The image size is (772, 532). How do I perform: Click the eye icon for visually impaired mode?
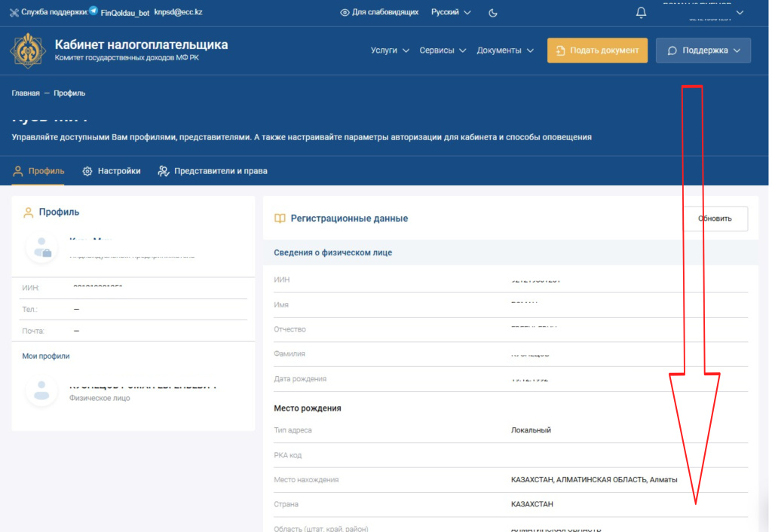pos(345,13)
